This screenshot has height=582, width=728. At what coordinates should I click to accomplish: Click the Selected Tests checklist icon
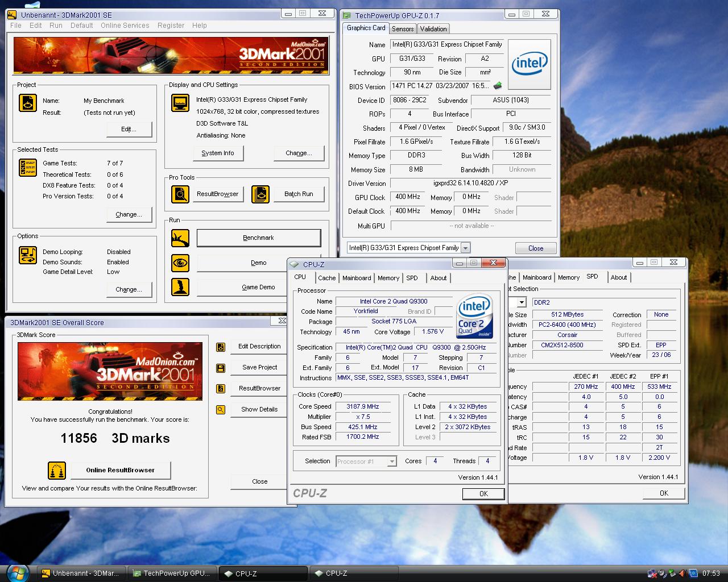pos(28,168)
